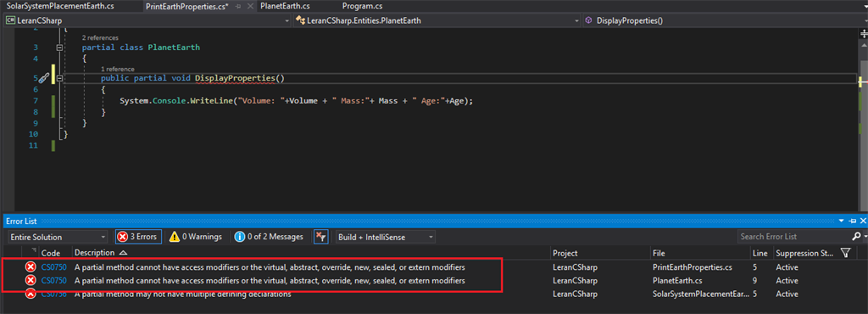Toggle the 0 Warnings filter button
This screenshot has height=314, width=868.
196,237
